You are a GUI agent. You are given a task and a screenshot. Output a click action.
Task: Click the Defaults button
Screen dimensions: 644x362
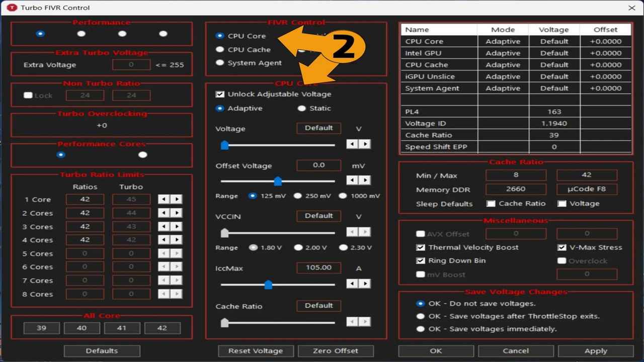point(102,350)
